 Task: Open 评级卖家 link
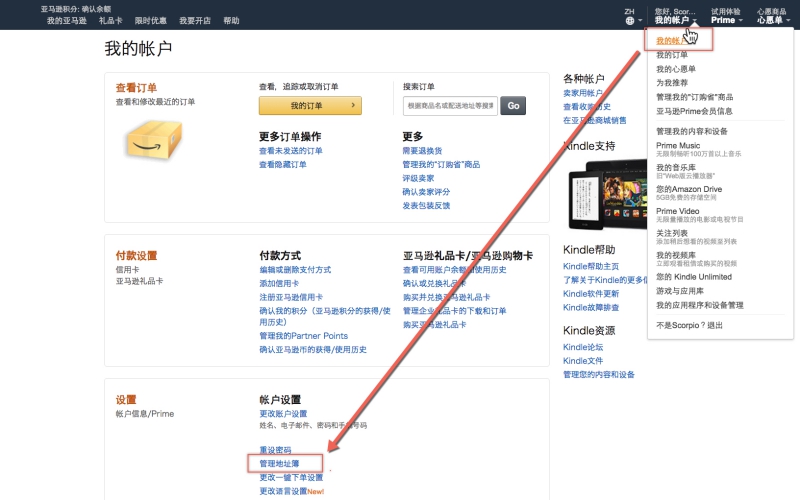(x=418, y=179)
